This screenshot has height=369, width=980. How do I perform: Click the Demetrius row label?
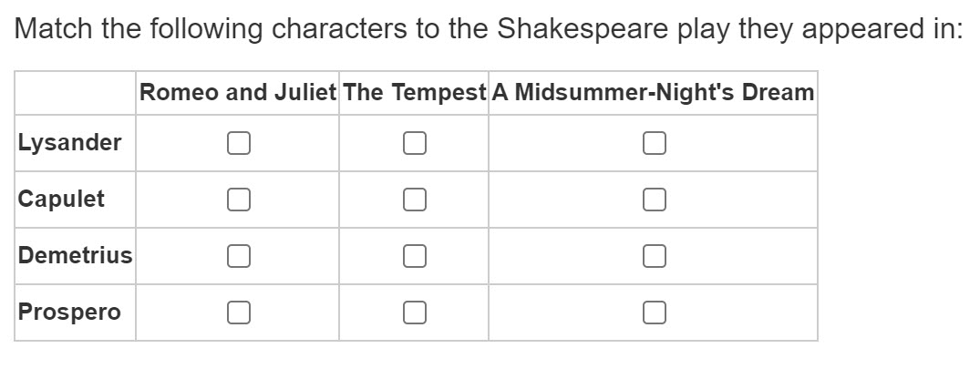point(76,256)
